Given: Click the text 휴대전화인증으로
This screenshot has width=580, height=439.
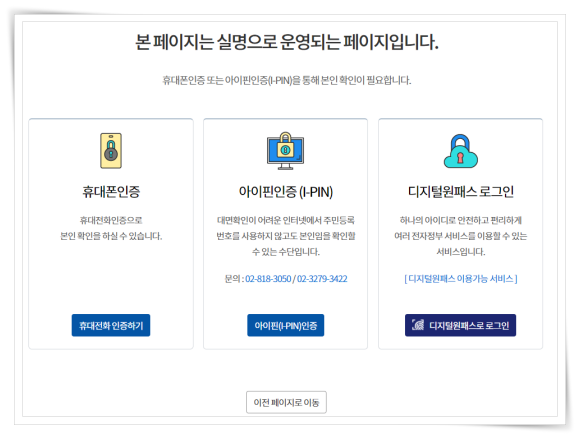Looking at the screenshot, I should 111,220.
